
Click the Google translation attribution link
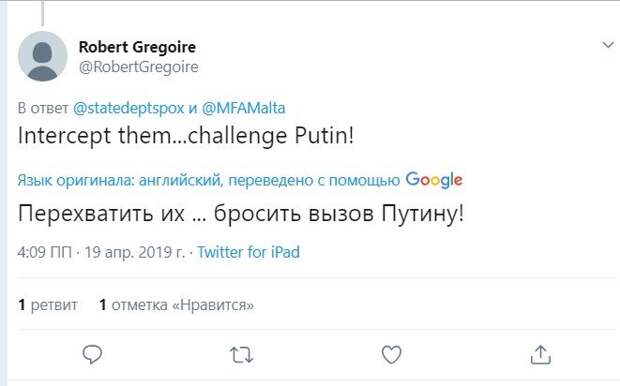click(240, 180)
